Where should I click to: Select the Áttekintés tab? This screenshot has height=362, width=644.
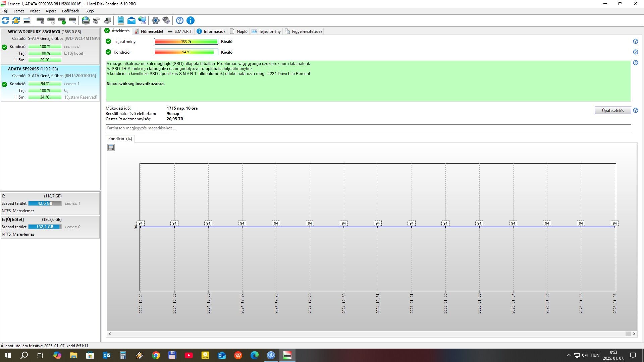coord(117,31)
